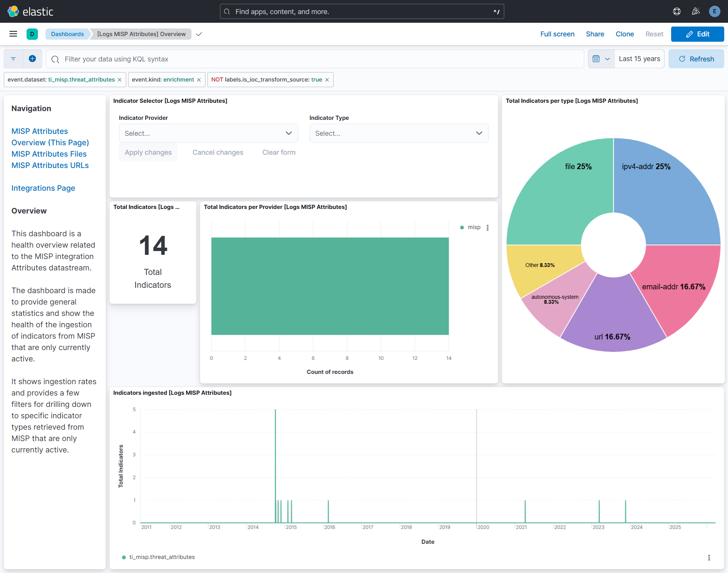This screenshot has width=728, height=573.
Task: Open the Indicator Provider select dropdown
Action: [x=209, y=133]
